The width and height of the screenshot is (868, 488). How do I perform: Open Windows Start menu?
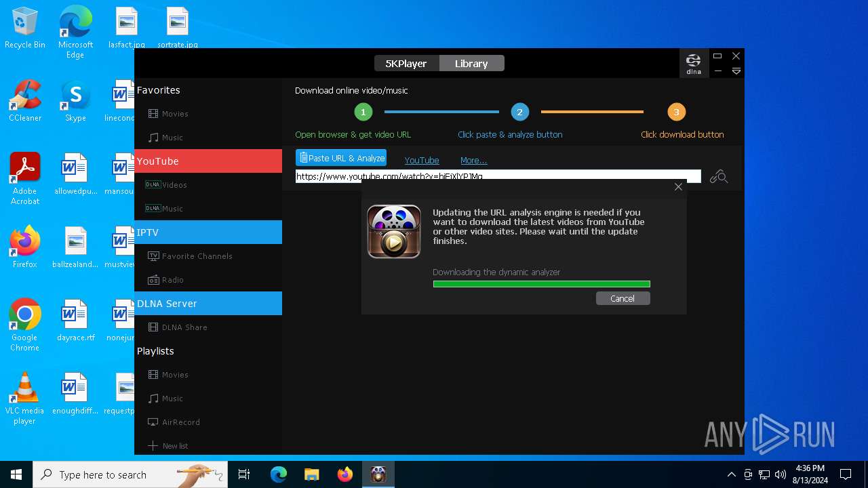(16, 474)
